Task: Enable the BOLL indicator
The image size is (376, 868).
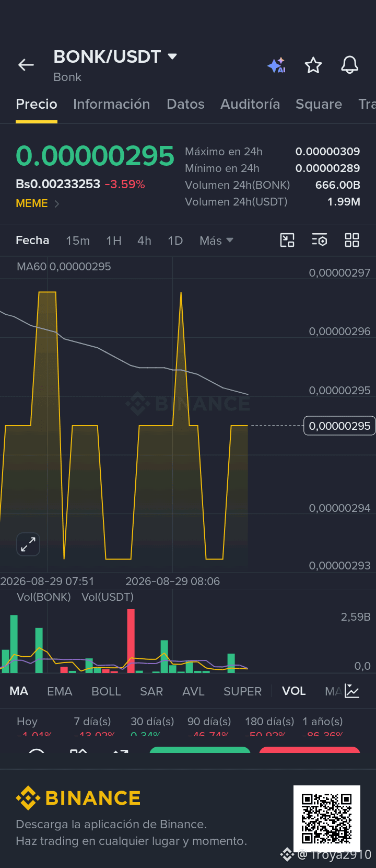Action: coord(106,691)
